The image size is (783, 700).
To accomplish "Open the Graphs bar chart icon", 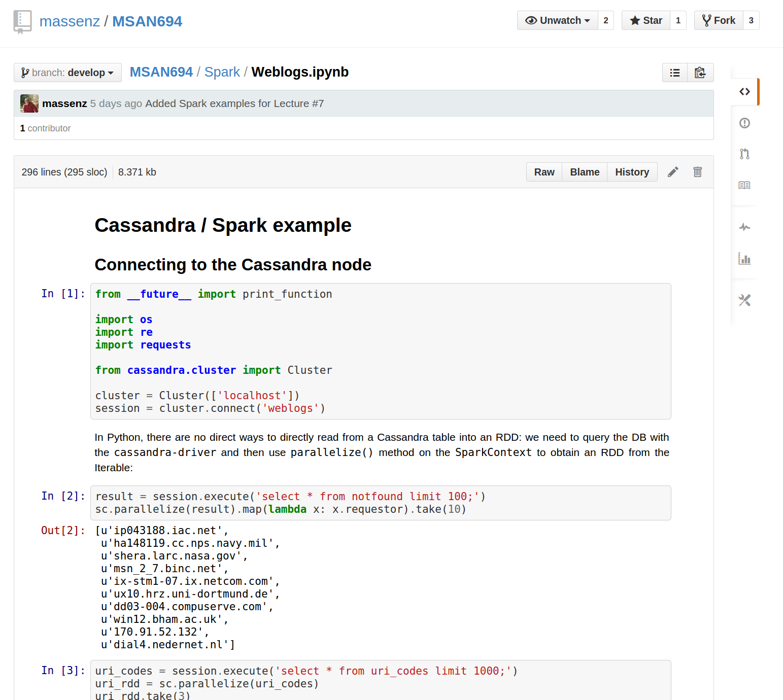I will coord(744,259).
